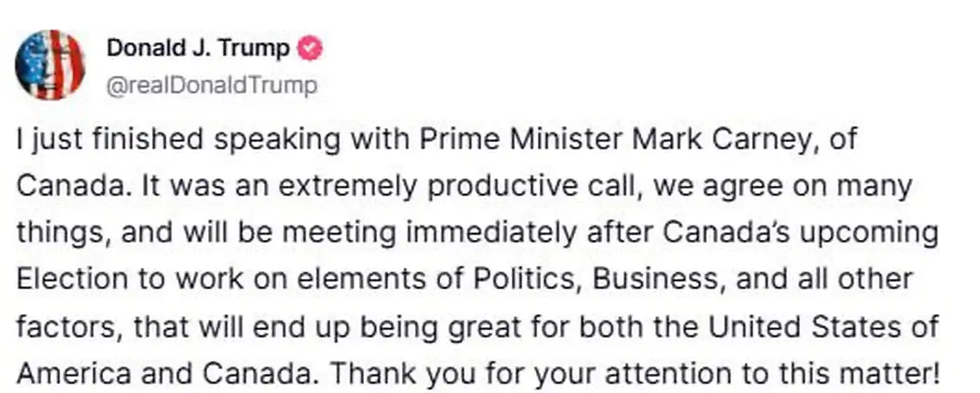Screen dimensions: 980x393
Task: Open the Donald J. Trump display name
Action: click(x=198, y=49)
